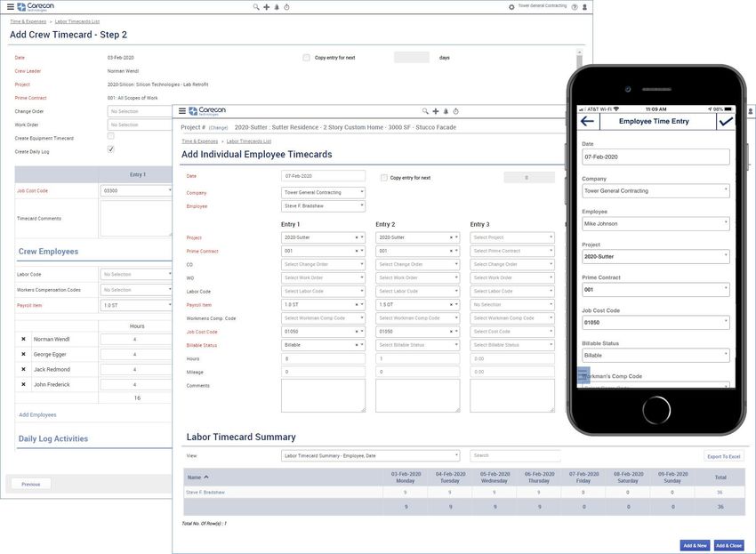Uncheck Create Daily Log checkbox
This screenshot has width=756, height=554.
click(x=111, y=149)
